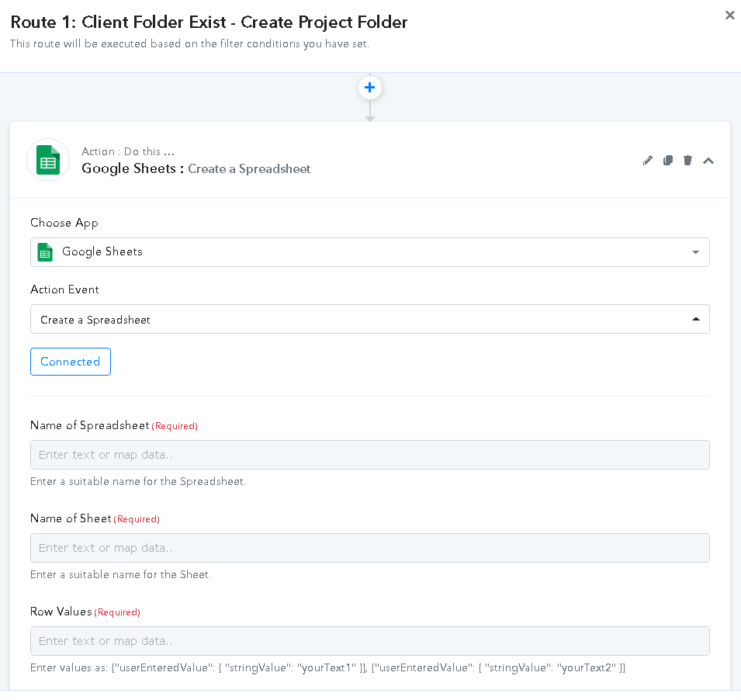
Task: Focus the Row Values input field
Action: tap(369, 641)
